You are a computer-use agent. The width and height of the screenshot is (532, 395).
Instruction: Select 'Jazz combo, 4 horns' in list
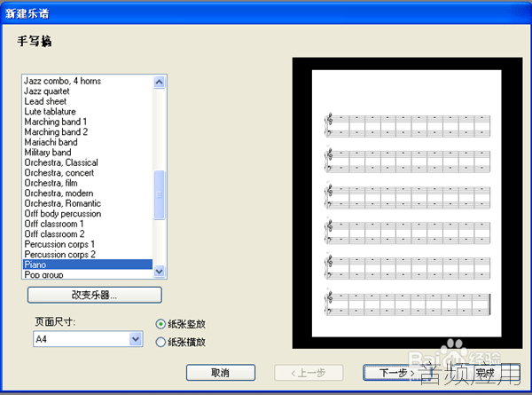click(x=88, y=81)
